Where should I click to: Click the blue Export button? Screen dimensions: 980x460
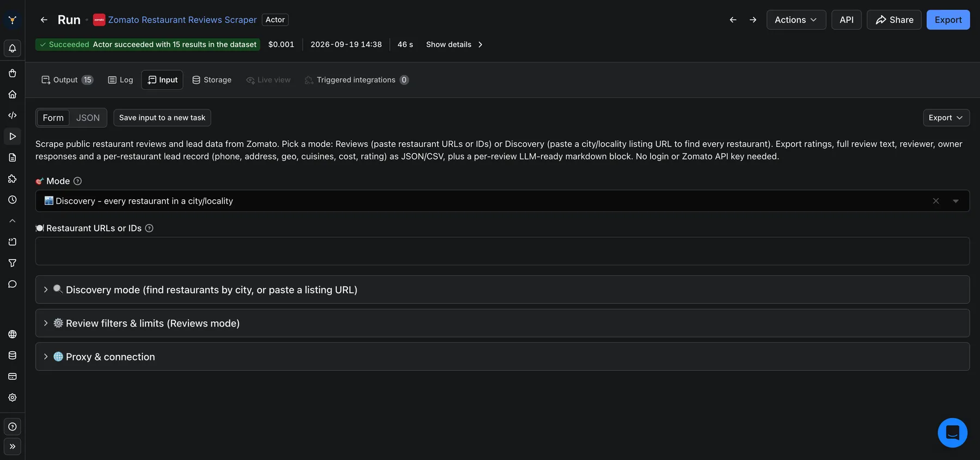[x=948, y=20]
